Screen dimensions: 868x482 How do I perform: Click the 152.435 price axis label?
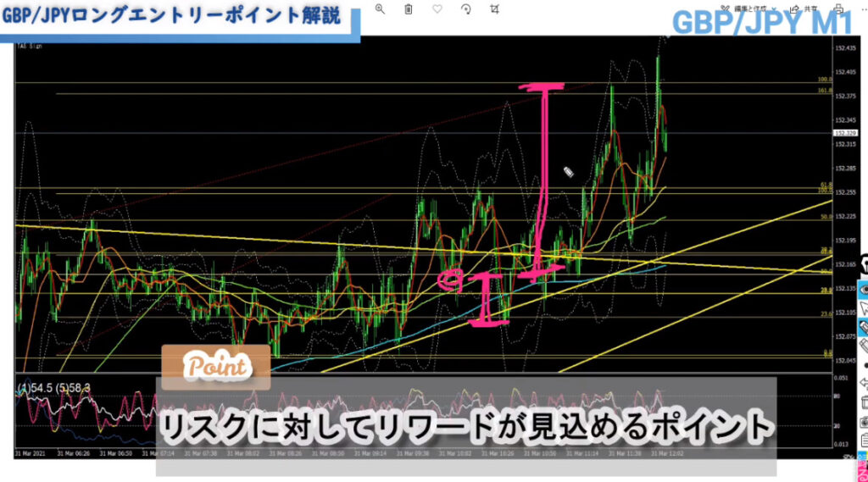(845, 48)
